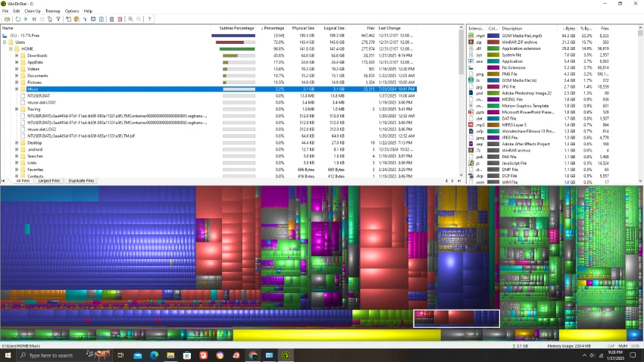The image size is (644, 362).
Task: Open the Edit menu
Action: point(17,11)
